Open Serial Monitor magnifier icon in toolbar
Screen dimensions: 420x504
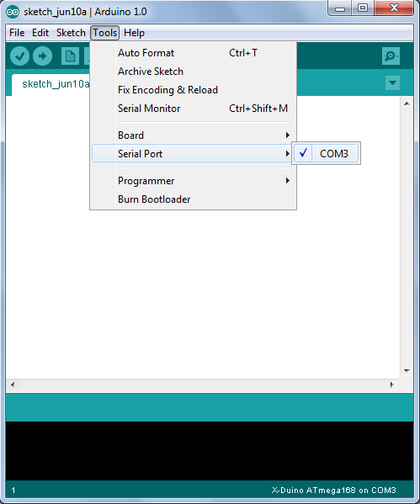pos(391,56)
